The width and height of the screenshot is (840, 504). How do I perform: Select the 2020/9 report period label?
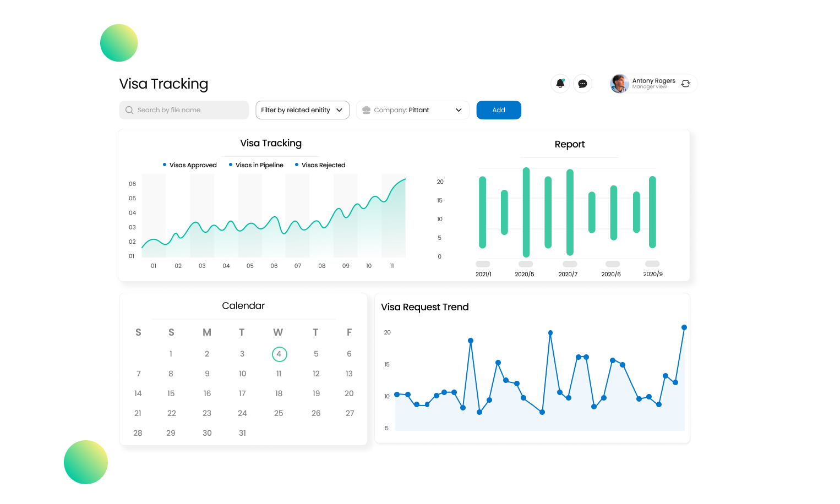(653, 274)
